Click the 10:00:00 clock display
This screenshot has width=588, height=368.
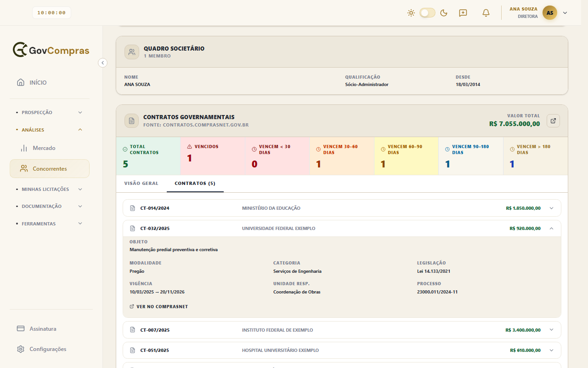coord(51,13)
